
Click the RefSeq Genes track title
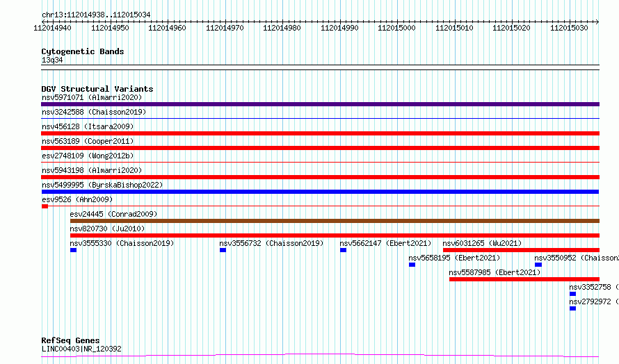(x=70, y=340)
